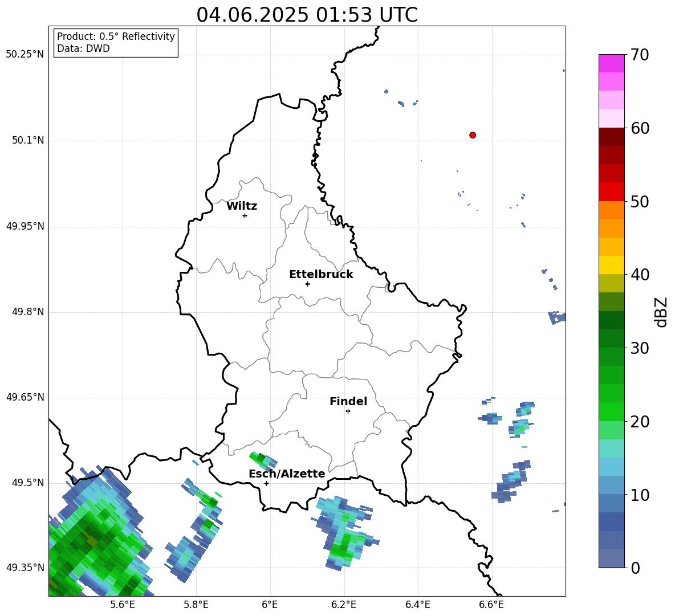Click the 'Product: 0.5° Reflectivity' label
Viewport: 675px width, 616px height.
coord(116,36)
